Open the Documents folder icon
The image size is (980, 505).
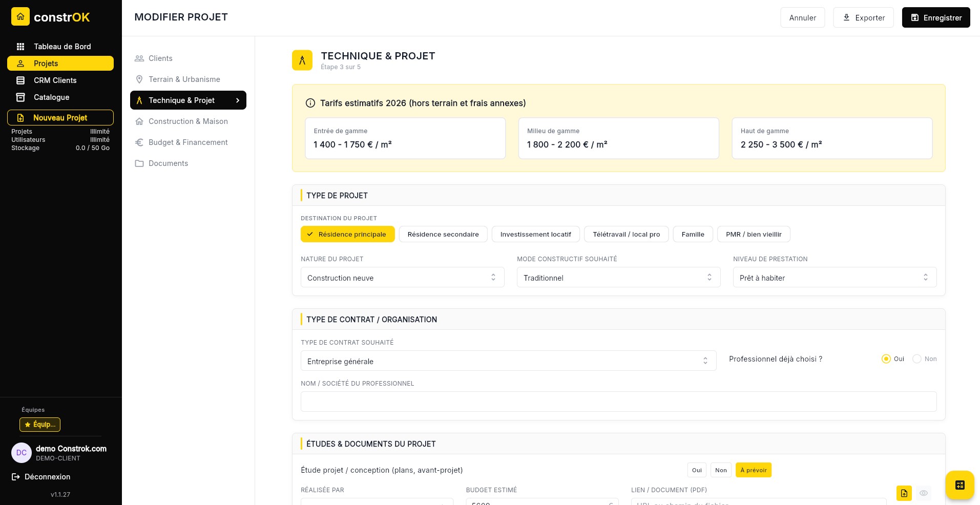tap(139, 163)
